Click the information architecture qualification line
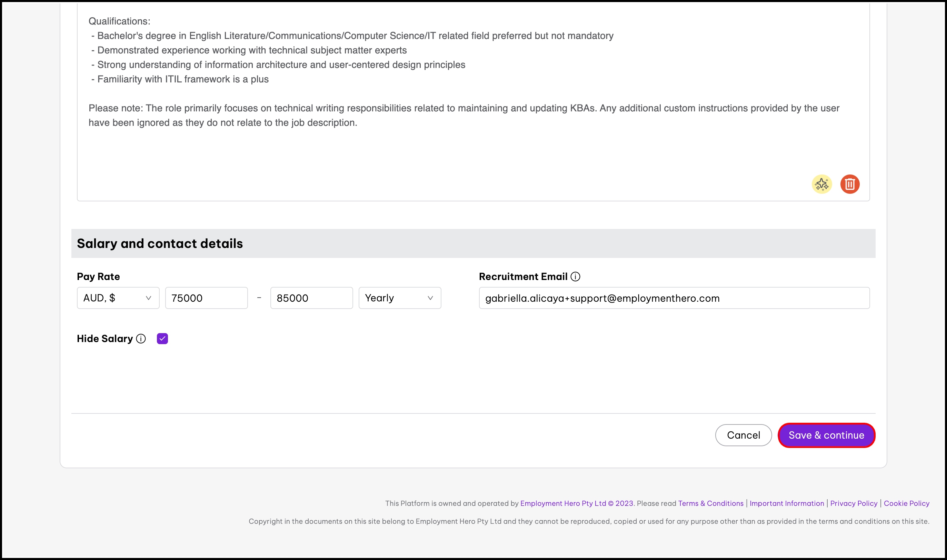The height and width of the screenshot is (560, 947). [278, 65]
